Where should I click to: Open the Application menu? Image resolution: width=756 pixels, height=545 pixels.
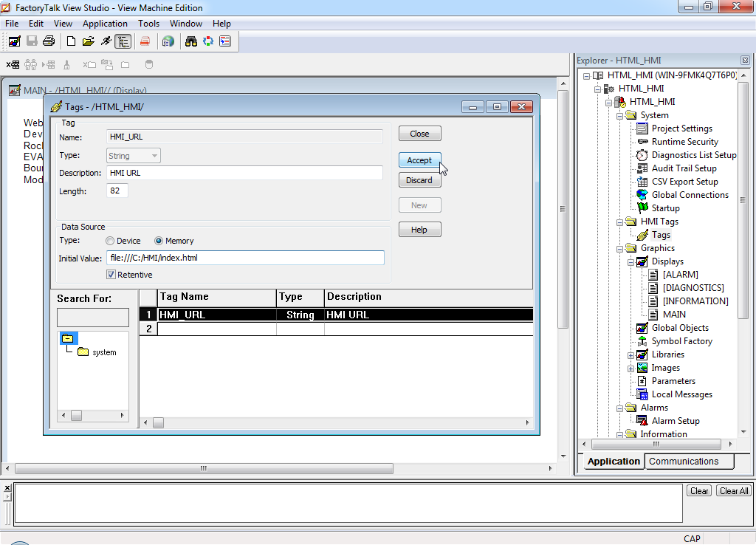(105, 24)
